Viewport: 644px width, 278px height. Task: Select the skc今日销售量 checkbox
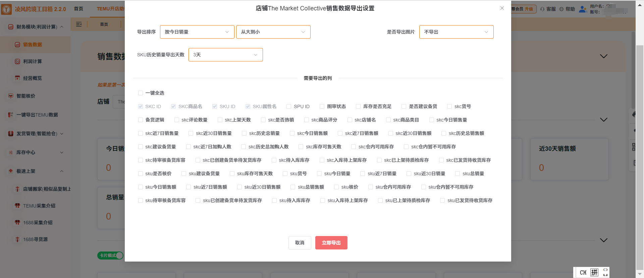pos(432,120)
